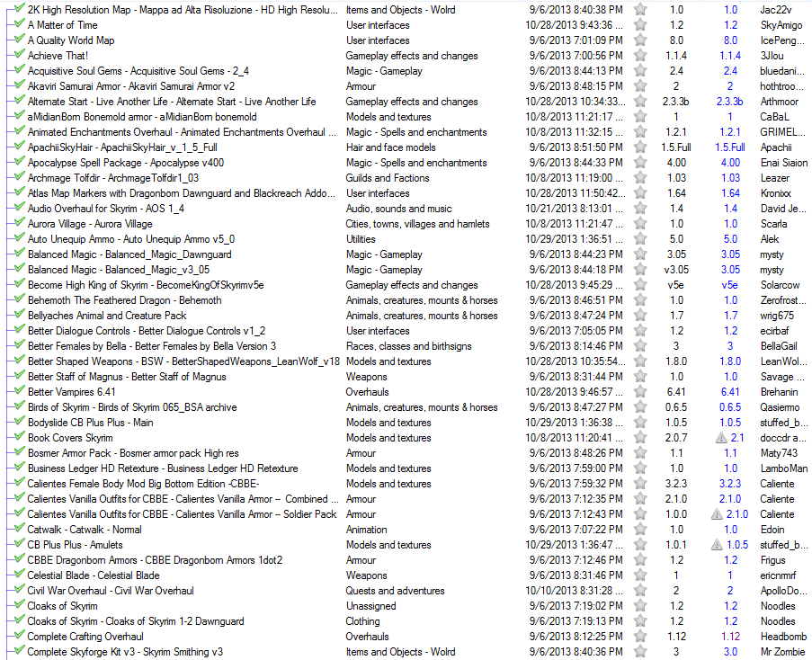Toggle the checkmark for Balanced Magic - Balanced_Magic_Dawnguard

[20, 253]
